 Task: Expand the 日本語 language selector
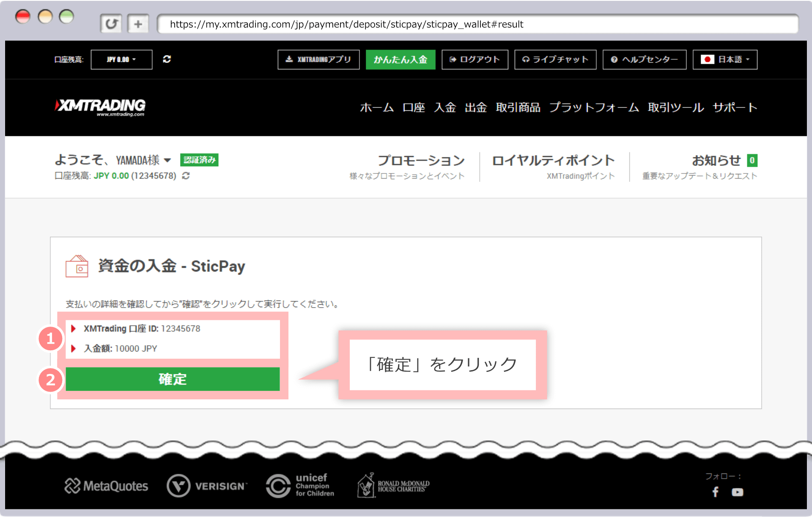click(725, 59)
